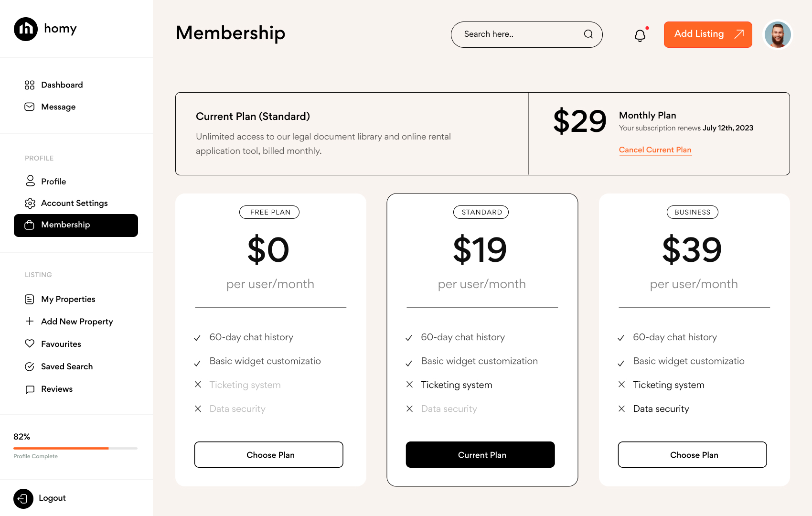Click the Account Settings gear icon

pyautogui.click(x=30, y=204)
